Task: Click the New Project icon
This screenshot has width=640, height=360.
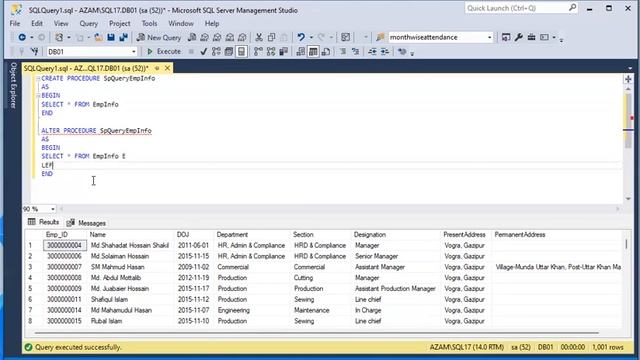Action: [59, 37]
